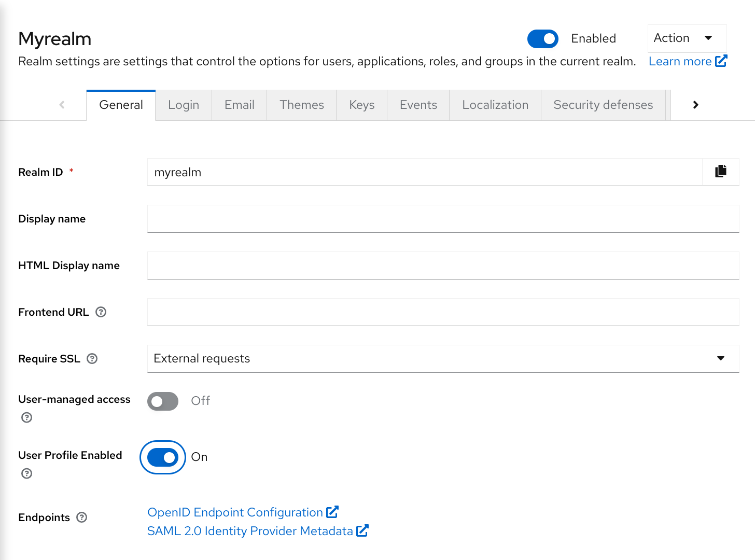Screen dimensions: 755x560
Task: Click the Learn more link
Action: coord(680,61)
